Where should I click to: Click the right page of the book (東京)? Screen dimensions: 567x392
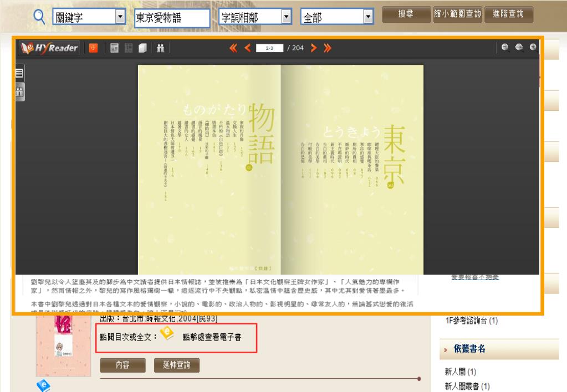click(352, 170)
